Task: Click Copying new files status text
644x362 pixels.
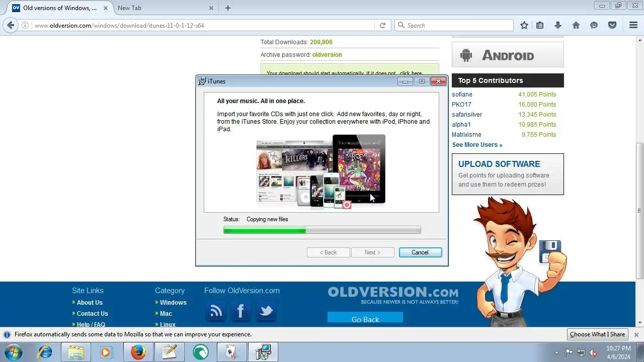Action: point(267,219)
